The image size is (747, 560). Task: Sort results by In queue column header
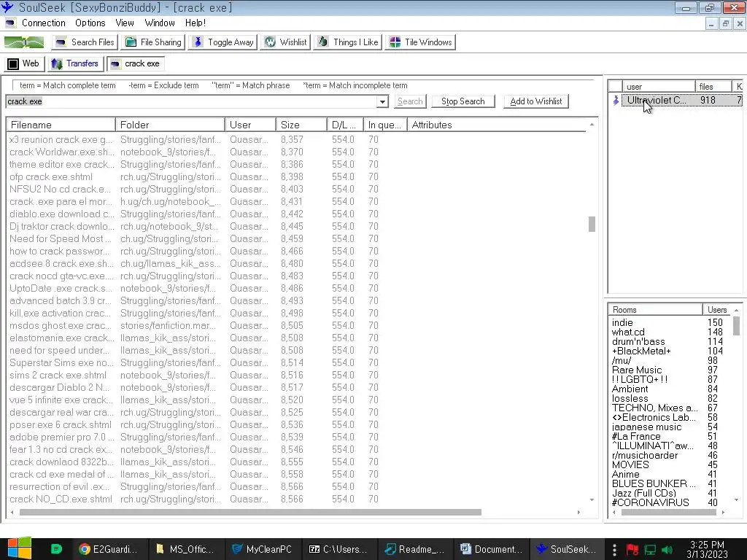[385, 125]
